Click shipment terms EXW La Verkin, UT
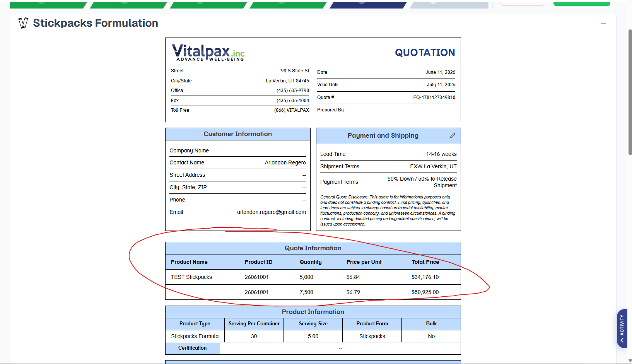 [x=433, y=167]
